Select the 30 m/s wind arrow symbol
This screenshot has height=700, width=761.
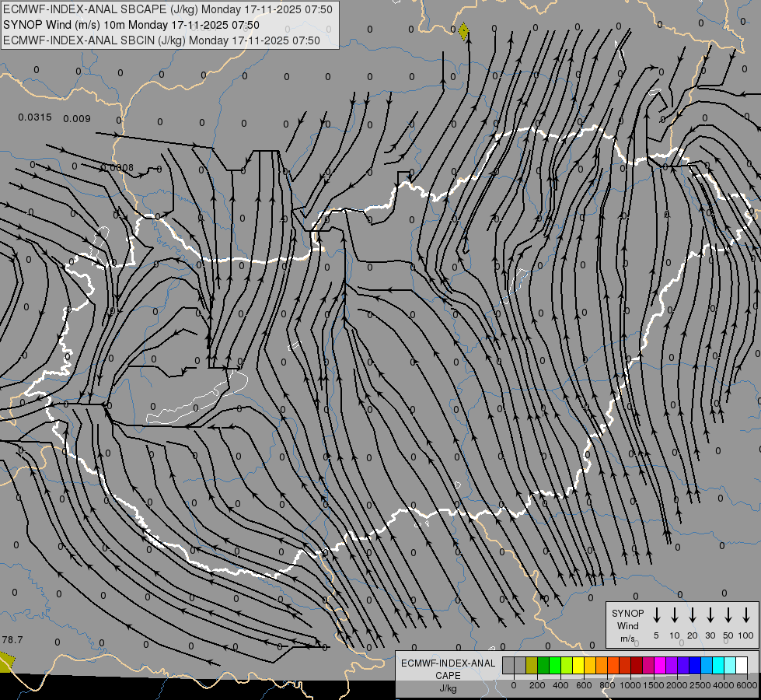[x=710, y=614]
